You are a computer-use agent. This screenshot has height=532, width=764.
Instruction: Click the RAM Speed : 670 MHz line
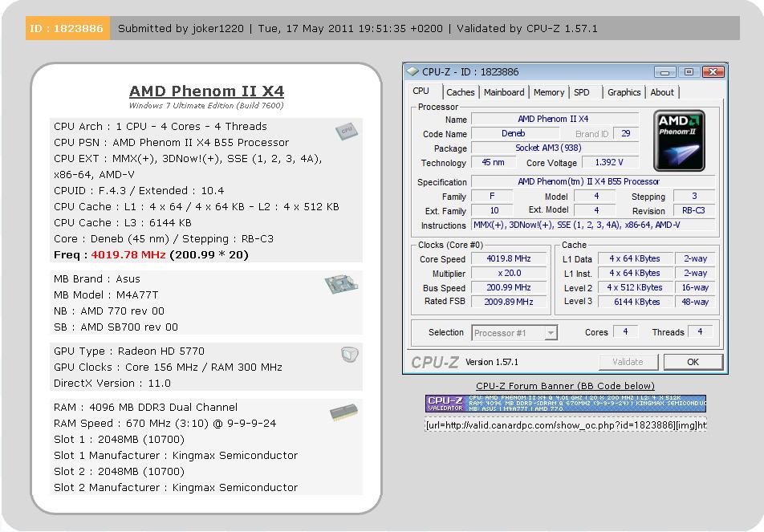[x=165, y=424]
